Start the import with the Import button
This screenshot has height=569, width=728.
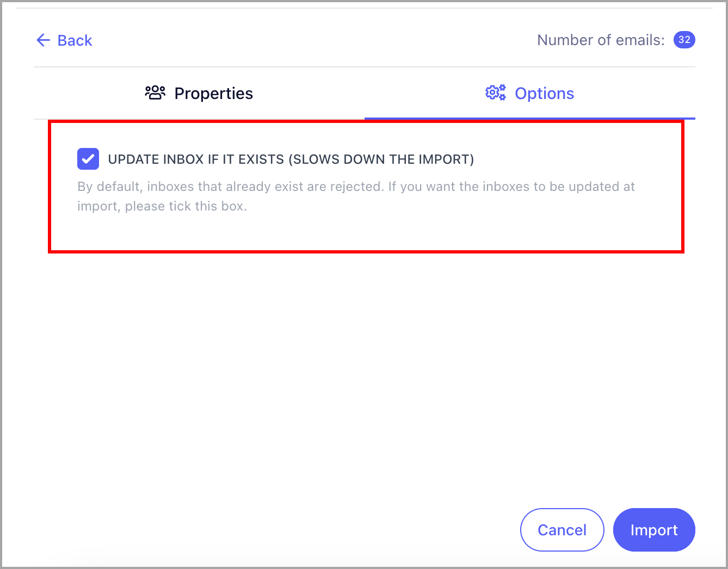coord(654,530)
